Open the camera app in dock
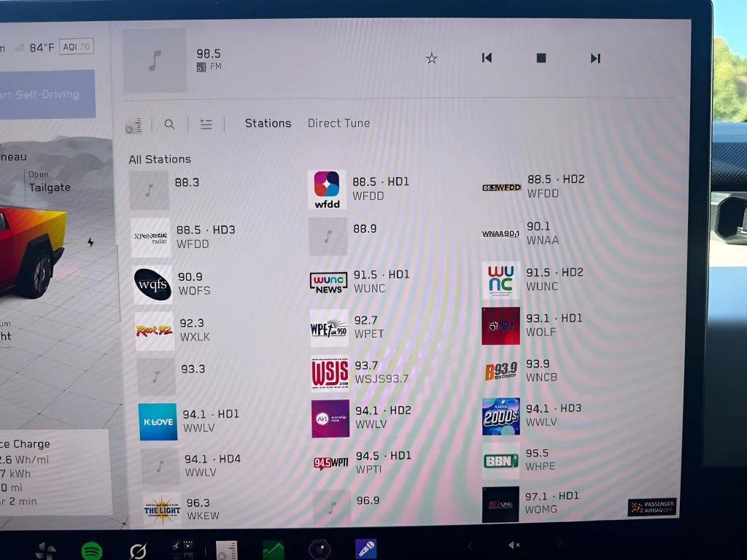The width and height of the screenshot is (747, 560). [x=320, y=549]
